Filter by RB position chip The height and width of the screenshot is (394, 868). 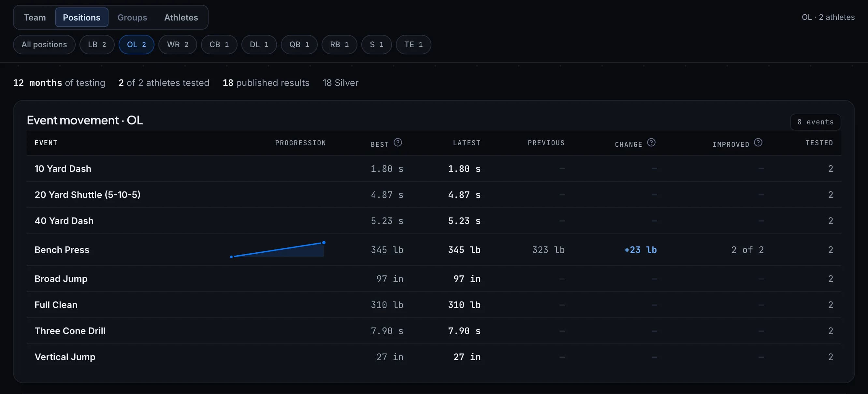click(x=339, y=45)
